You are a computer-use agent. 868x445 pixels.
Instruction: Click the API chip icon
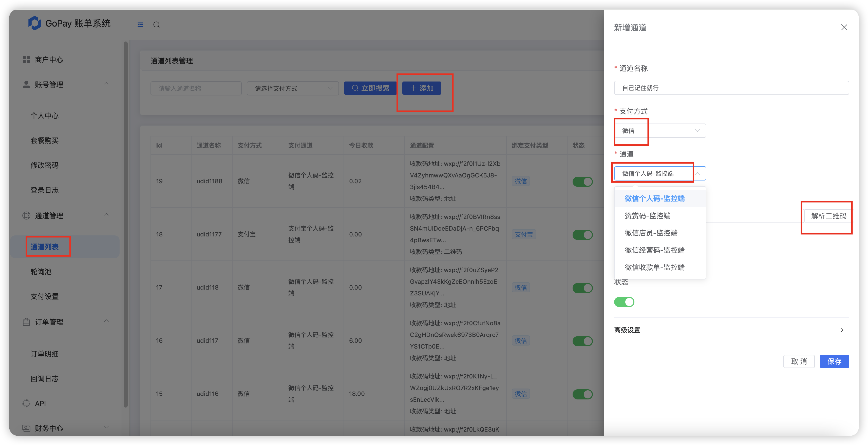[x=26, y=403]
